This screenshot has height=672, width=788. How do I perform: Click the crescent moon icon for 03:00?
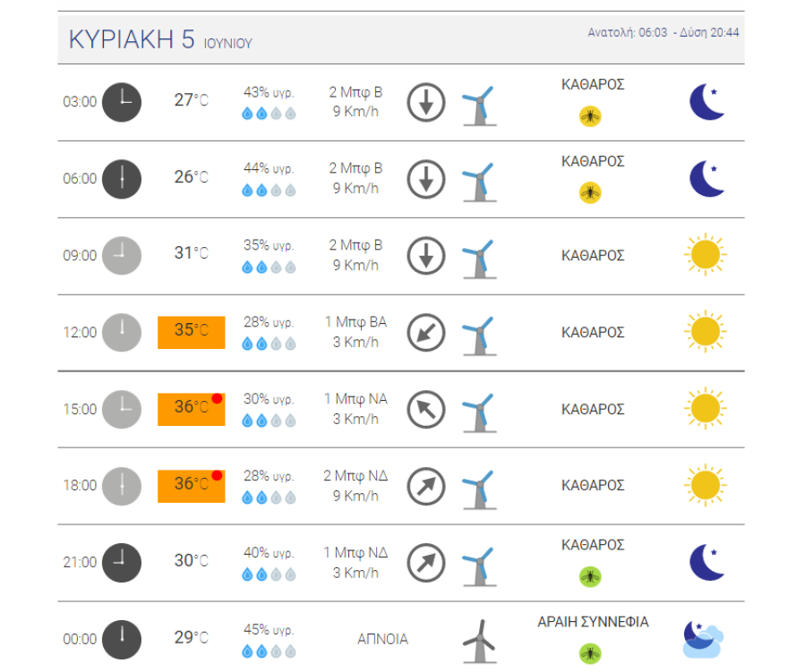point(707,101)
